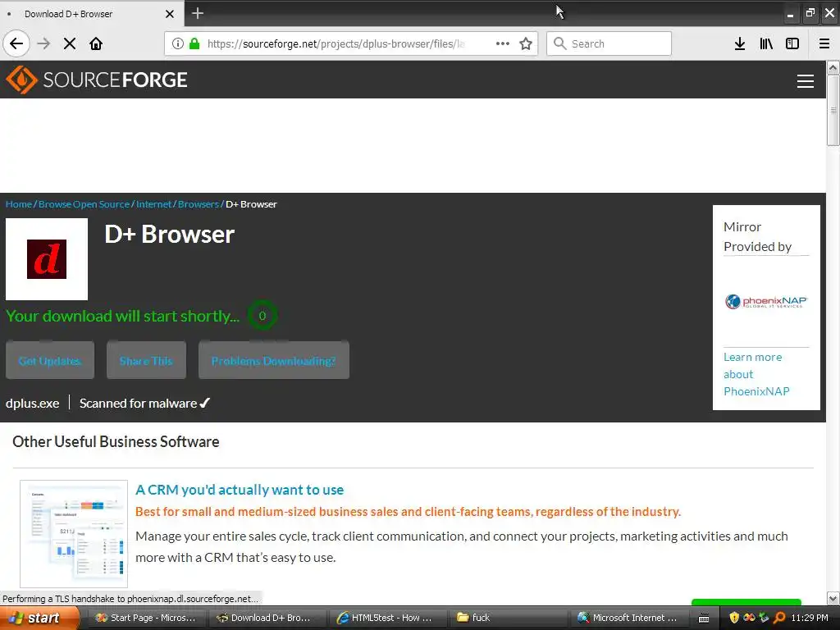Screen dimensions: 840x630
Task: Click scrollbar up arrow
Action: coord(833,67)
